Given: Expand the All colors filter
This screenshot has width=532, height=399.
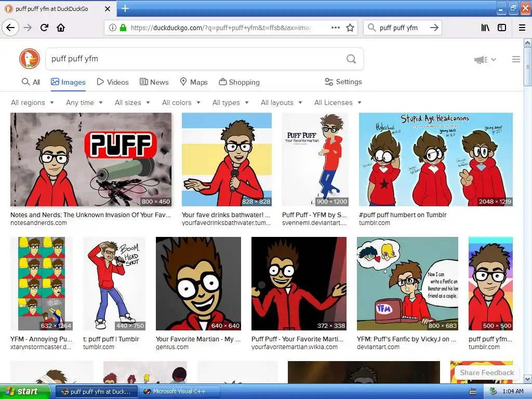Looking at the screenshot, I should [181, 102].
